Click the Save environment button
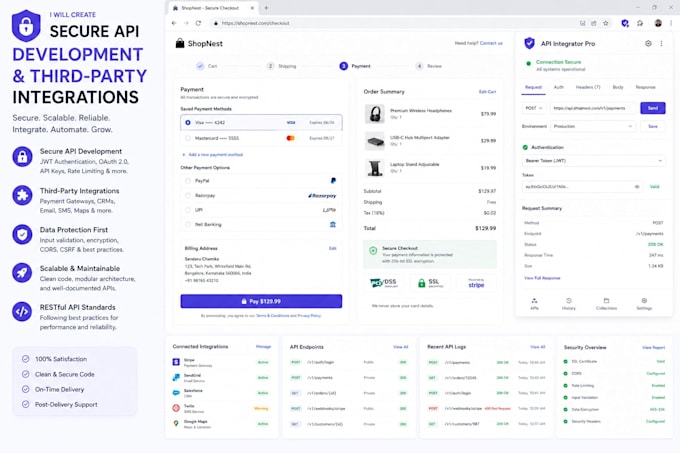Image resolution: width=680 pixels, height=453 pixels. [x=653, y=126]
